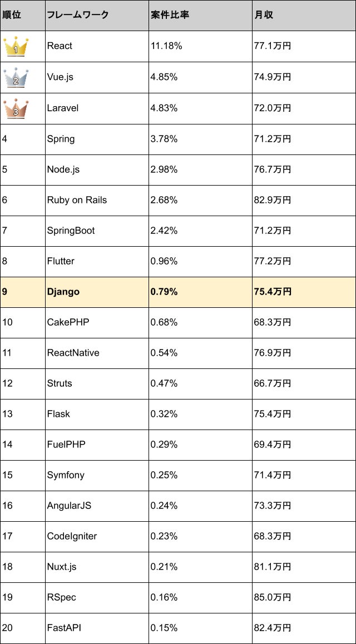356x644 pixels.
Task: Click the 案件比率 column header
Action: 170,15
